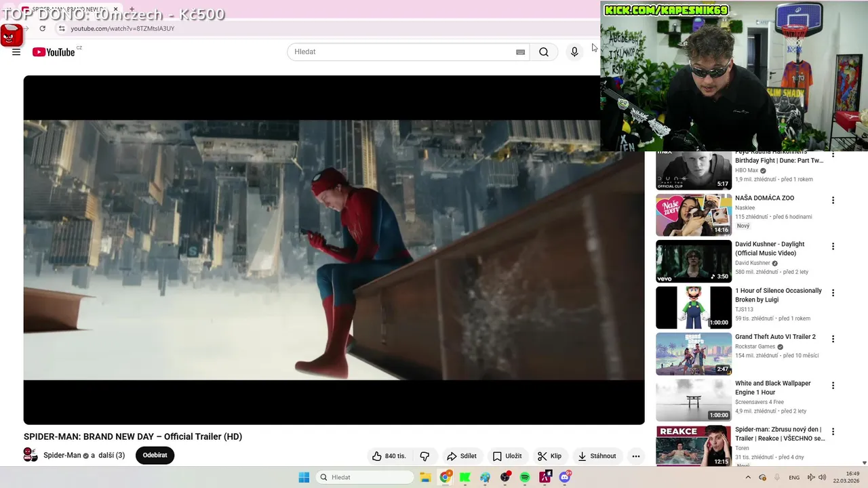Open OBS Studio from the taskbar
Viewport: 868px width, 488px height.
point(505,477)
